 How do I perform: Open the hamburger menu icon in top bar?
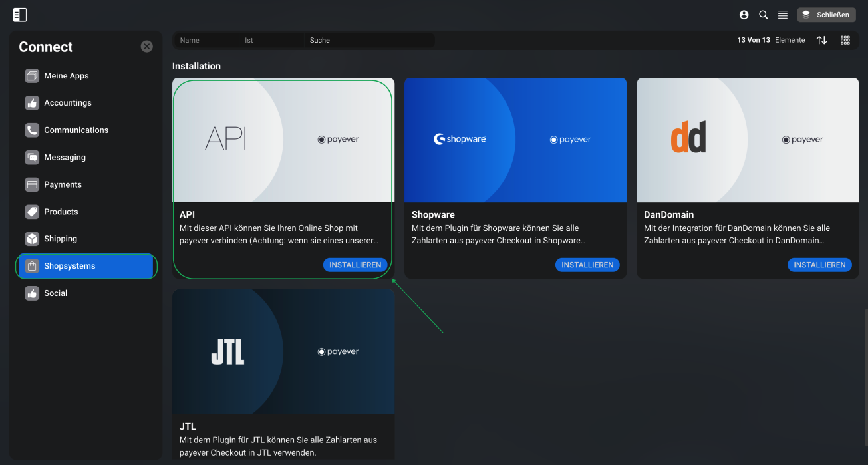[x=783, y=15]
